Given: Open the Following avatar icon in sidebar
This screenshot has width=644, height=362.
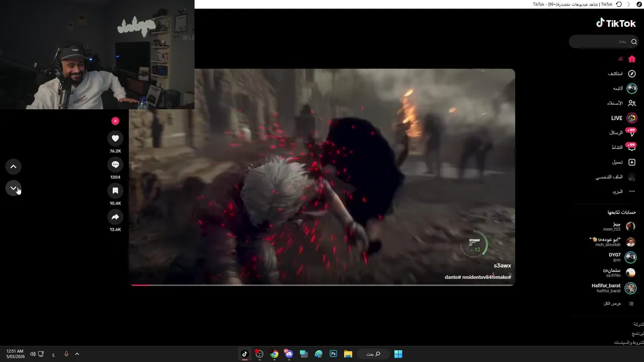Looking at the screenshot, I should coord(632,88).
